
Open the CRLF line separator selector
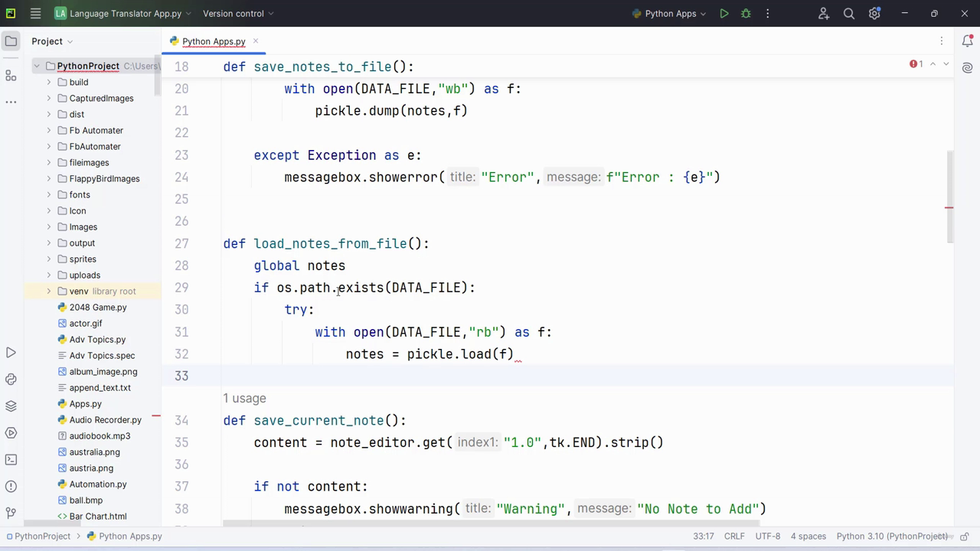[x=734, y=536]
